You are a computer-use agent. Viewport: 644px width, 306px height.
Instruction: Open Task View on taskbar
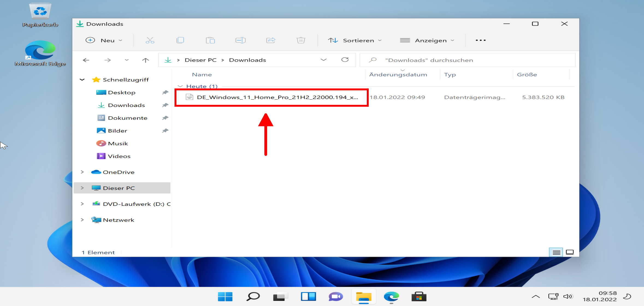(280, 297)
